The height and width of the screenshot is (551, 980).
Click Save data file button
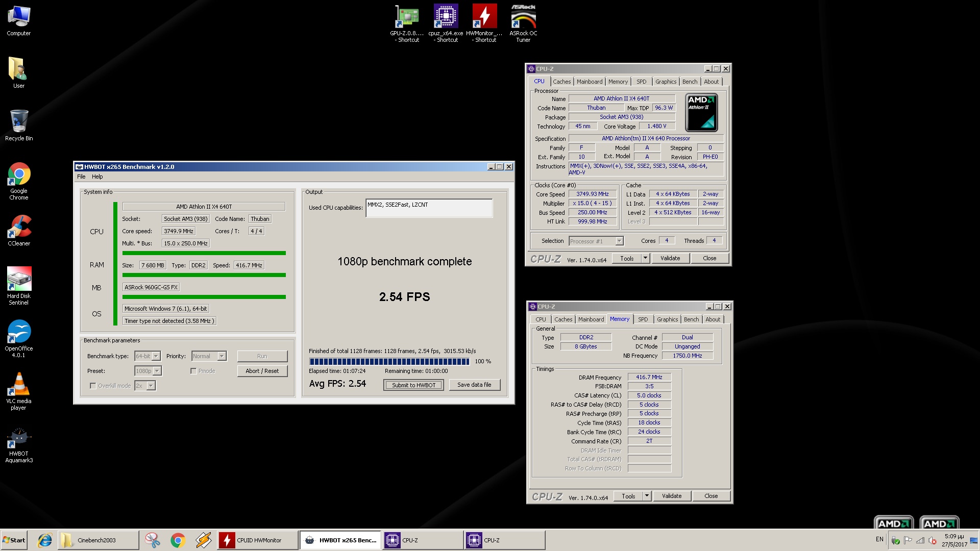pyautogui.click(x=474, y=385)
